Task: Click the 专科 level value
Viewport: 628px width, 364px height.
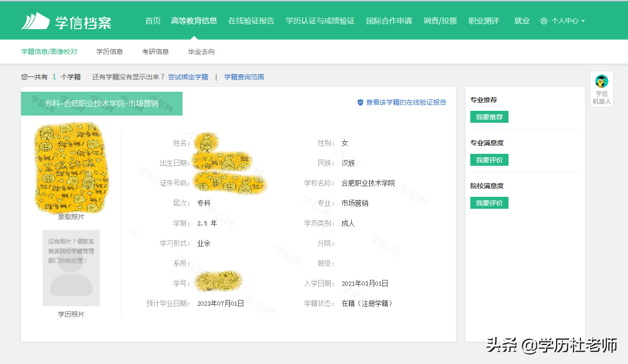Action: (x=204, y=203)
